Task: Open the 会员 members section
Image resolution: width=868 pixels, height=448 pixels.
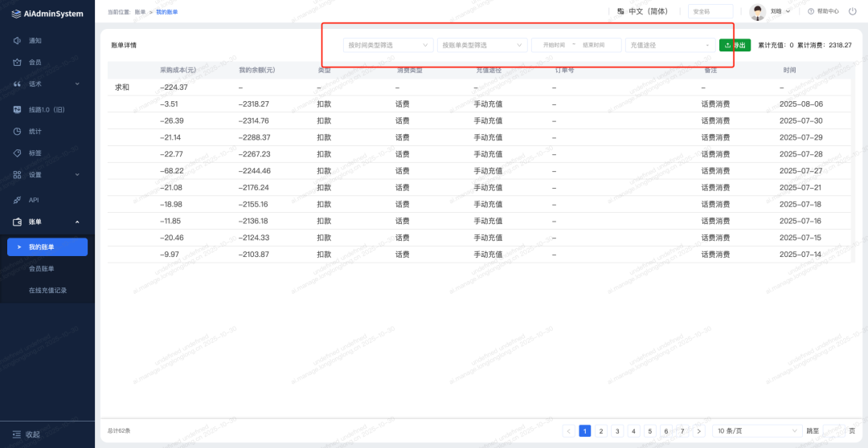Action: tap(35, 62)
